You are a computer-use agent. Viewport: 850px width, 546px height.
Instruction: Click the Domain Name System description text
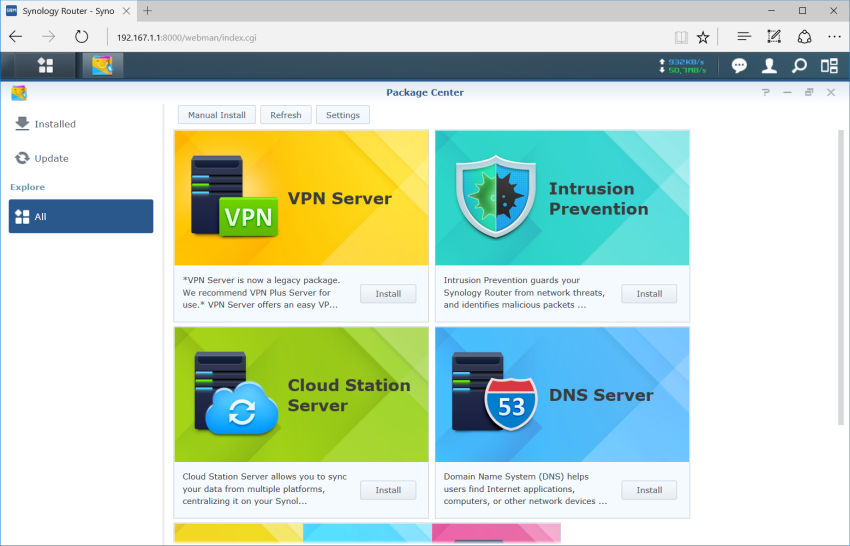tap(525, 489)
